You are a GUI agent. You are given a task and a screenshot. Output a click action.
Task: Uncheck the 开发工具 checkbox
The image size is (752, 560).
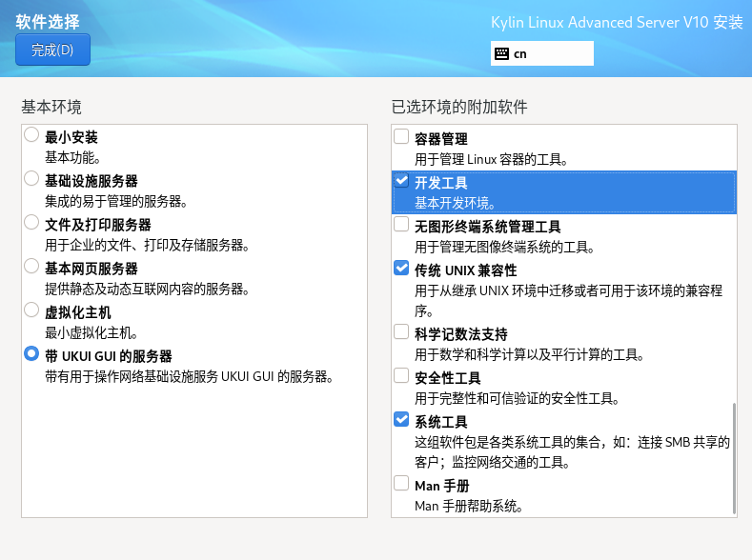pos(401,180)
